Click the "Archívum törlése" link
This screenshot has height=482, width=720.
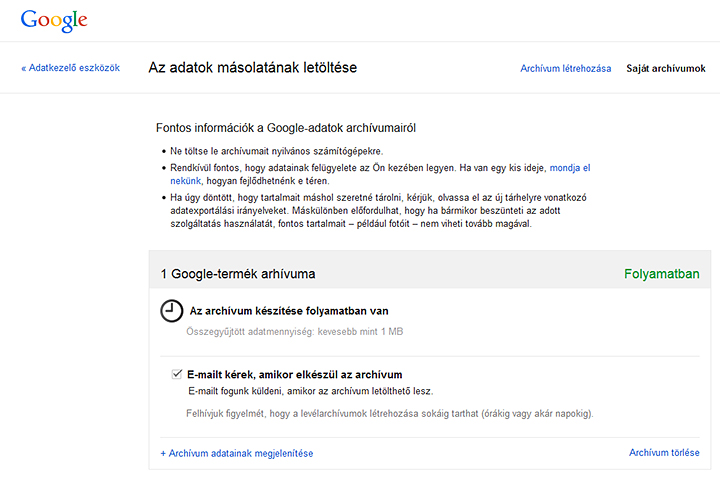click(664, 453)
